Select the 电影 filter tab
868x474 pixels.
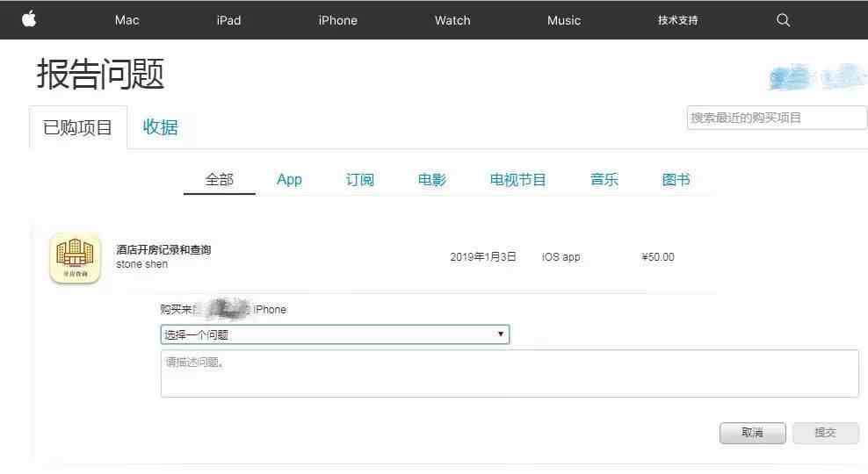pos(431,180)
